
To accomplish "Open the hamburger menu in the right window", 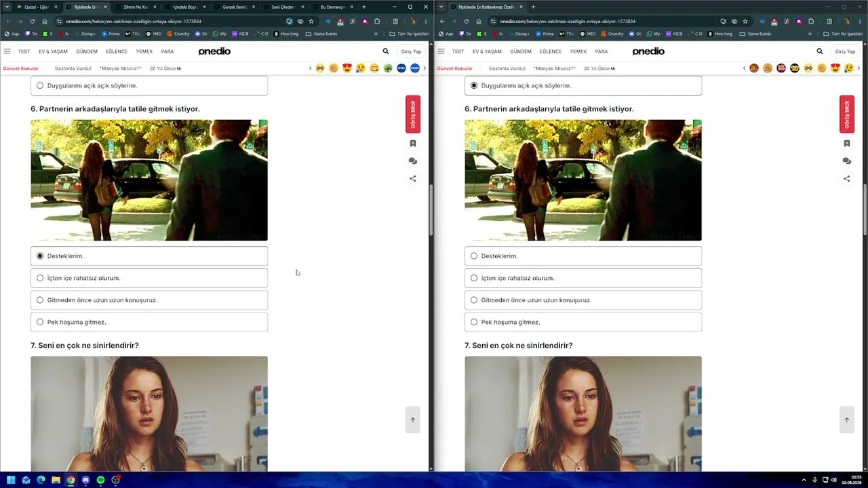I will point(441,52).
